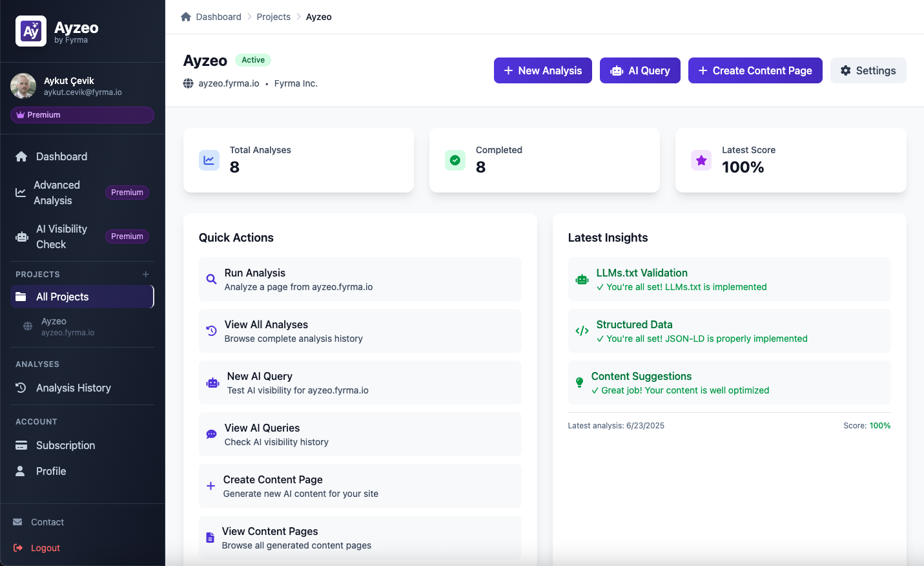Screen dimensions: 924x566
Task: Click the Content Suggestions lightbulb icon
Action: coord(579,383)
